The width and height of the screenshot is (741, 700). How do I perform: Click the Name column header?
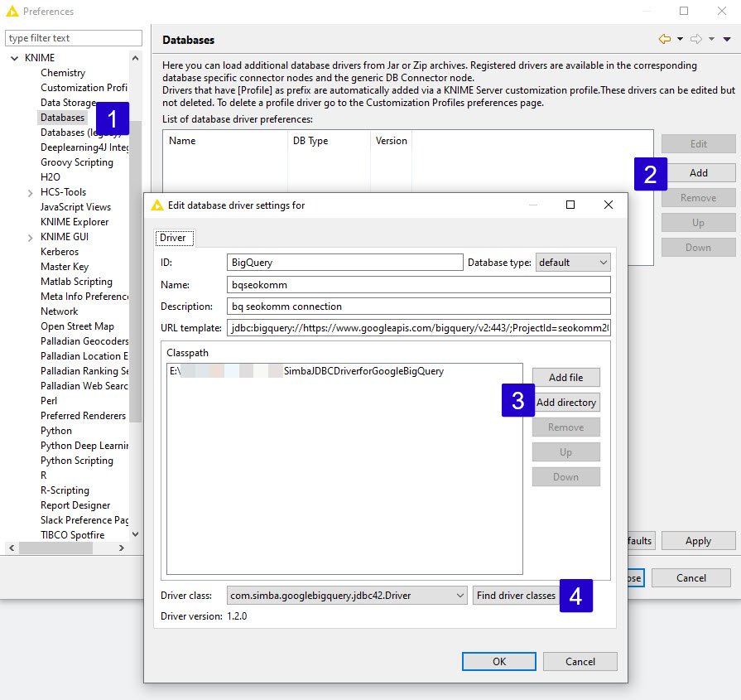[x=225, y=141]
